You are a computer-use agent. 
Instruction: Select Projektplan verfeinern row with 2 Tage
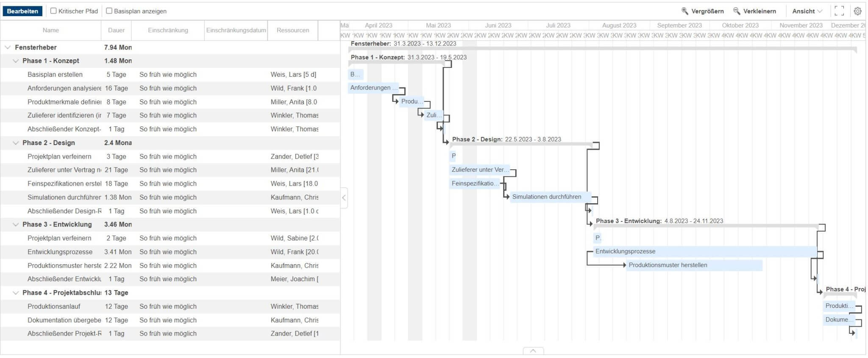click(x=170, y=238)
